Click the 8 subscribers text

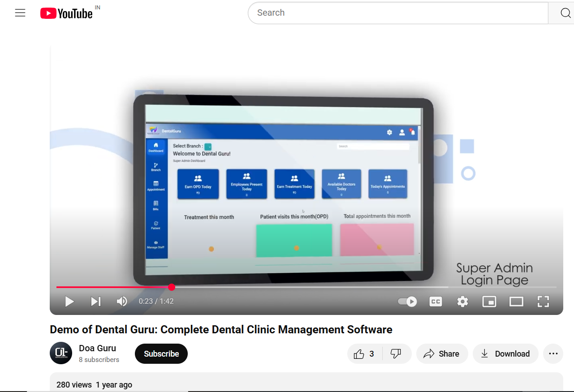pyautogui.click(x=99, y=360)
